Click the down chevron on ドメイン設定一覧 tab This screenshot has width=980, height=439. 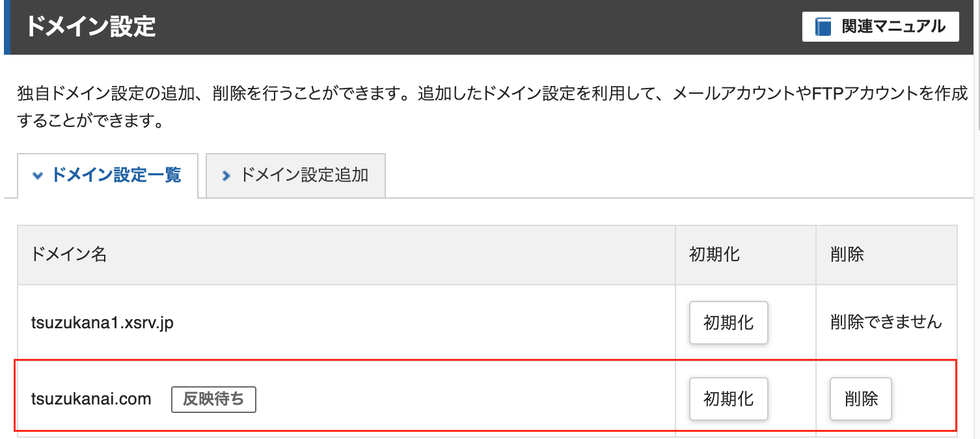(x=38, y=175)
